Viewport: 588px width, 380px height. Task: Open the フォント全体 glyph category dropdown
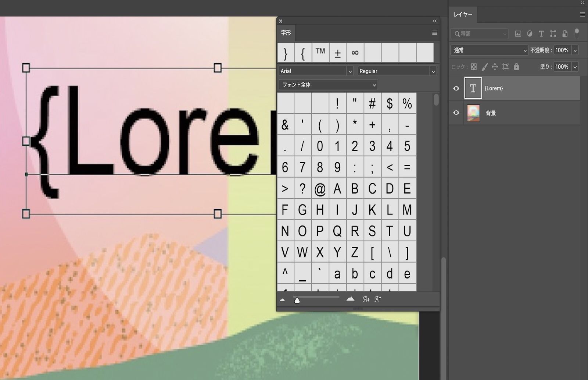[x=328, y=85]
